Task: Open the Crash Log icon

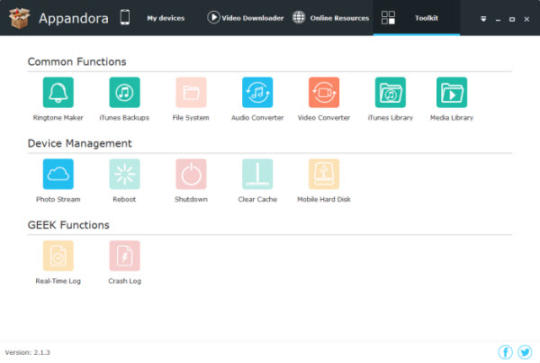Action: (124, 256)
